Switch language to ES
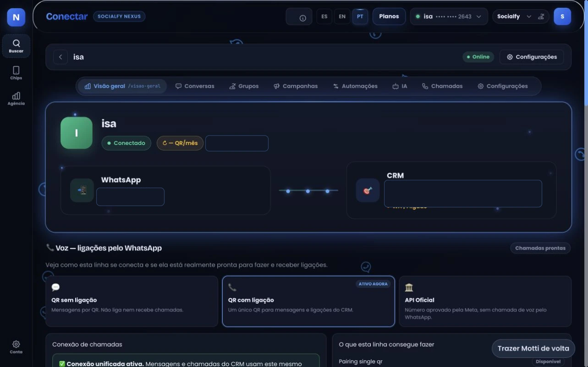Screen dimensions: 588x367 pos(324,17)
